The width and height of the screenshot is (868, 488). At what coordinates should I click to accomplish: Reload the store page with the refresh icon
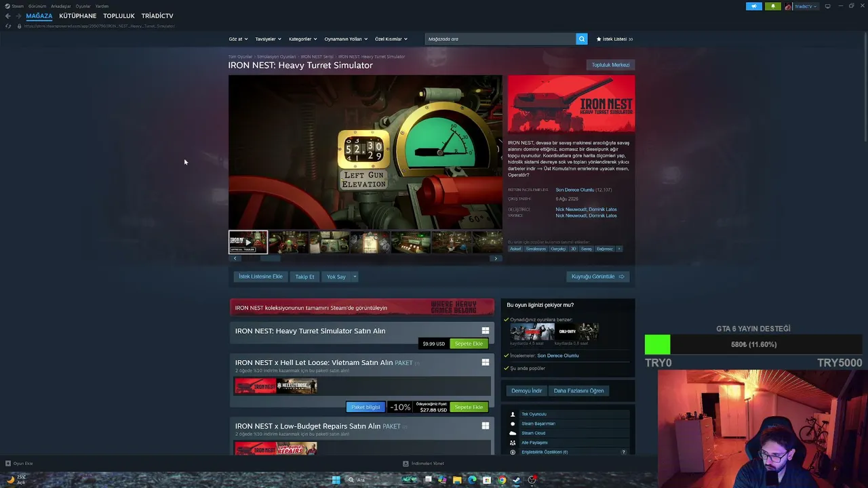(x=8, y=26)
